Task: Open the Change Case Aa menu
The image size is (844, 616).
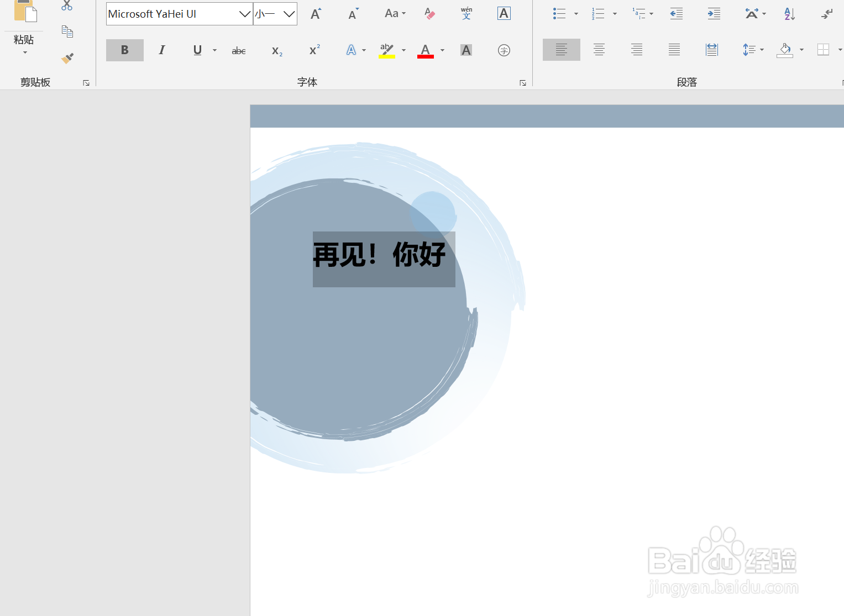Action: click(x=395, y=13)
